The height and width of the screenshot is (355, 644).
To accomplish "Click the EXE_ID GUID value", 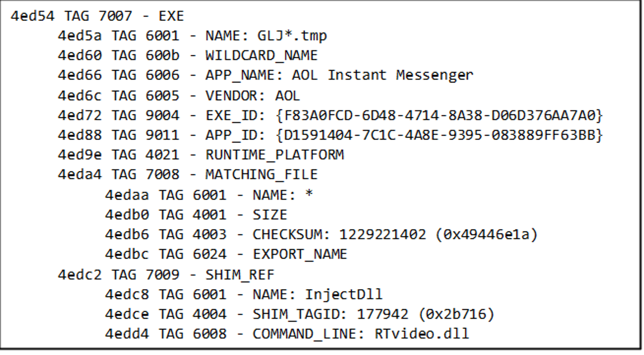I will 440,115.
